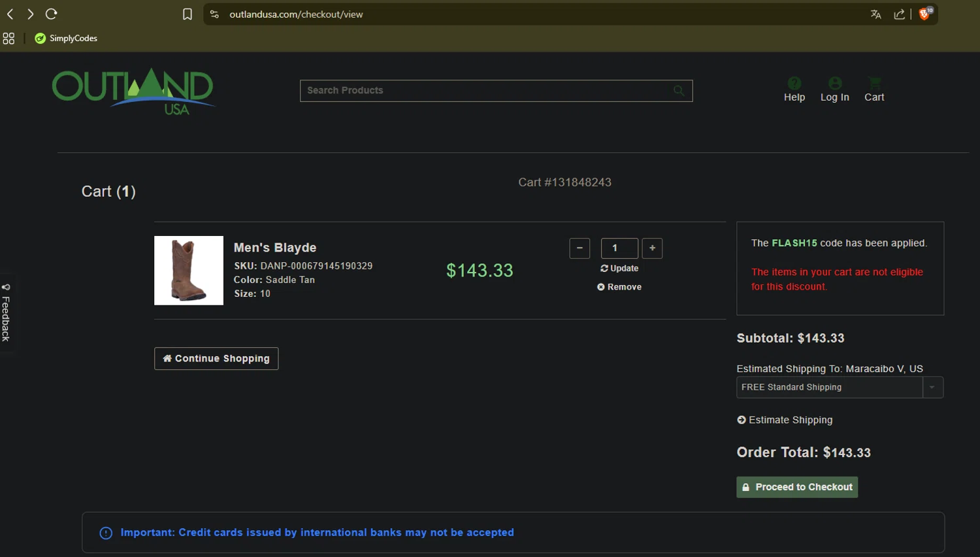Screen dimensions: 980x557
Task: Open the Help menu item
Action: (794, 90)
